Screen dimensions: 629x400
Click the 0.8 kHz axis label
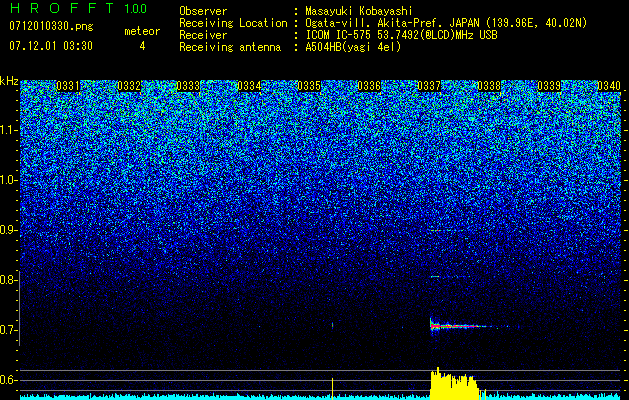[8, 280]
